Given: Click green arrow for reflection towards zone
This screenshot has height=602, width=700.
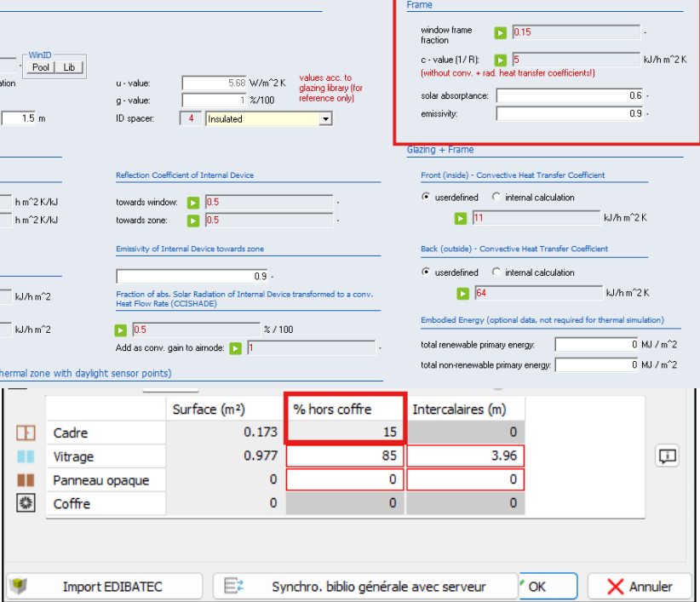Looking at the screenshot, I should (x=193, y=221).
